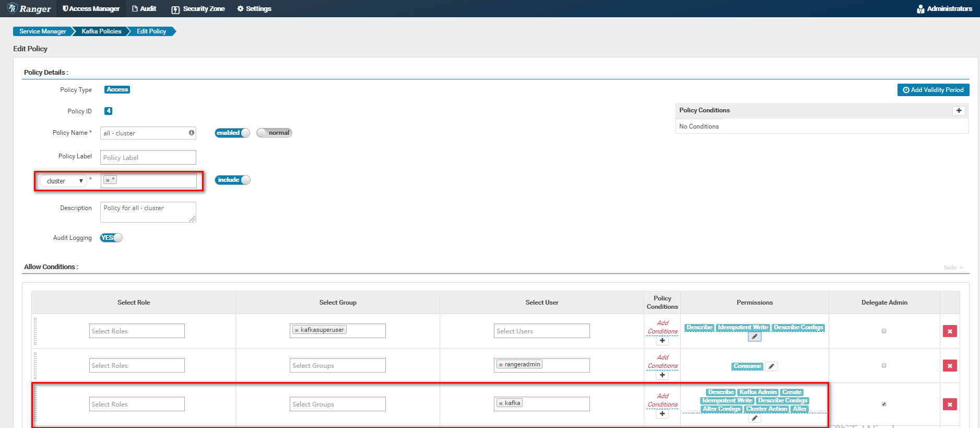
Task: Click Add Conditions link in kafka row
Action: [663, 400]
